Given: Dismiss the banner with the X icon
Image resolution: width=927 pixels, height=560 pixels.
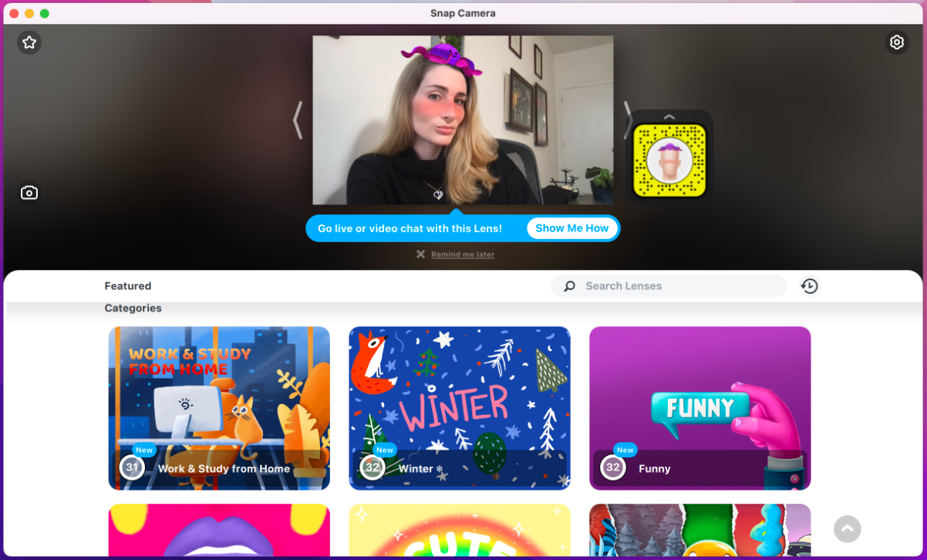Looking at the screenshot, I should (x=420, y=254).
